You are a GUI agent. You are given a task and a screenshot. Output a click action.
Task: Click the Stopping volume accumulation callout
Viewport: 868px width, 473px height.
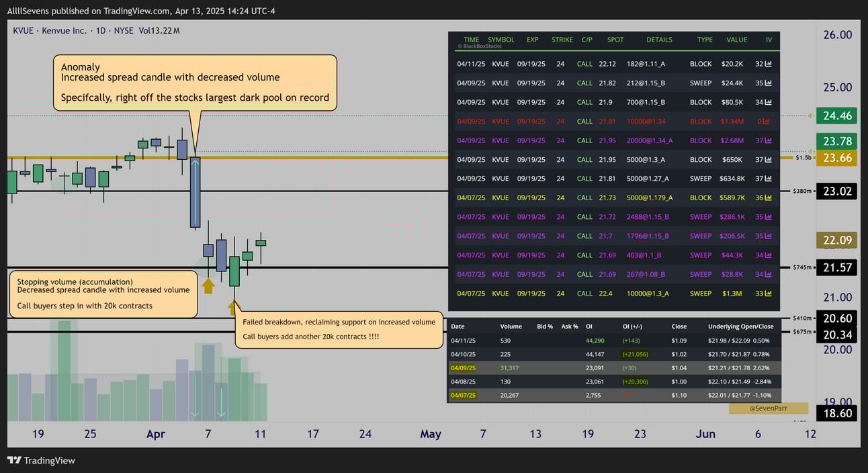pos(103,294)
